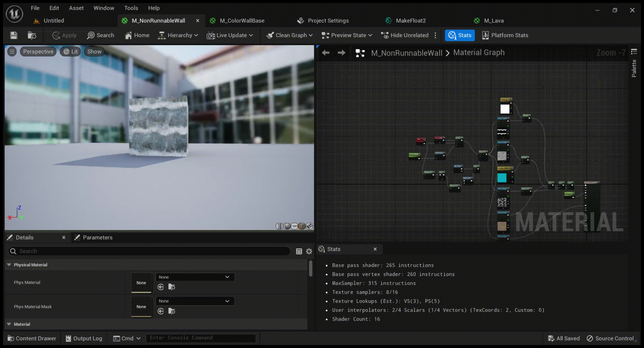Image resolution: width=644 pixels, height=348 pixels.
Task: Apply material changes
Action: click(64, 35)
